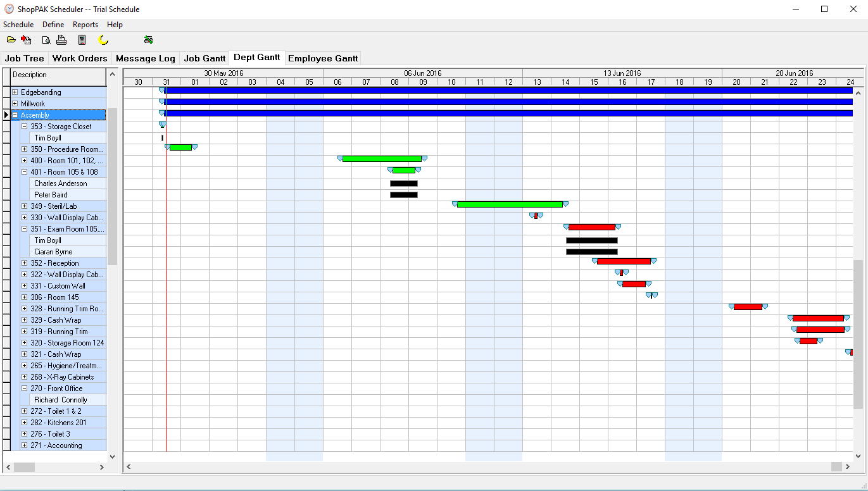Collapse the 401 - Room 105 & 108 job
Viewport: 868px width, 491px height.
coord(25,172)
